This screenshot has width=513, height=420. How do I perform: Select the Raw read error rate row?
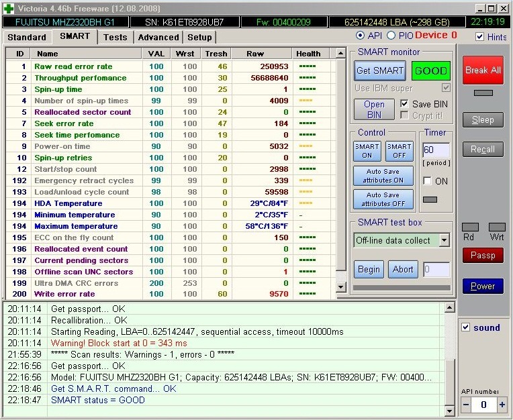point(170,66)
